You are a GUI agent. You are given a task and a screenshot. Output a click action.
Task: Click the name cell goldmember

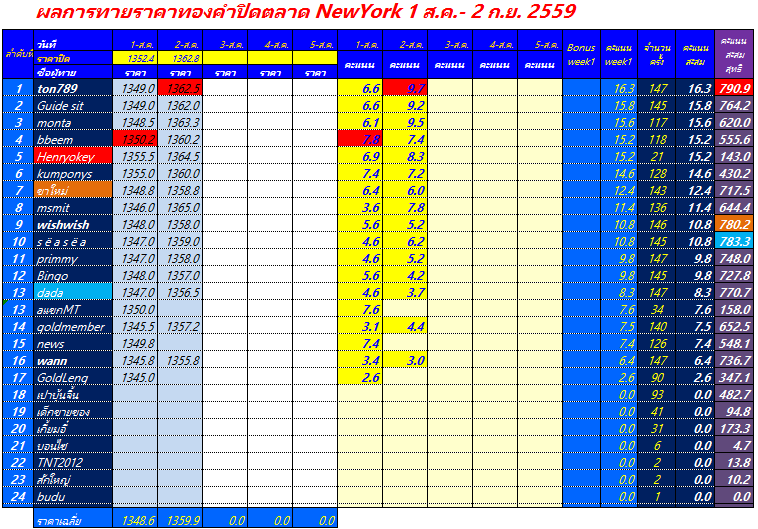(x=73, y=326)
